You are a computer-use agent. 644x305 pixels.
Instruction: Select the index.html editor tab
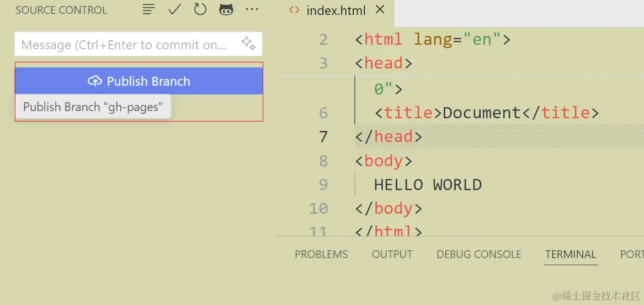(x=337, y=10)
